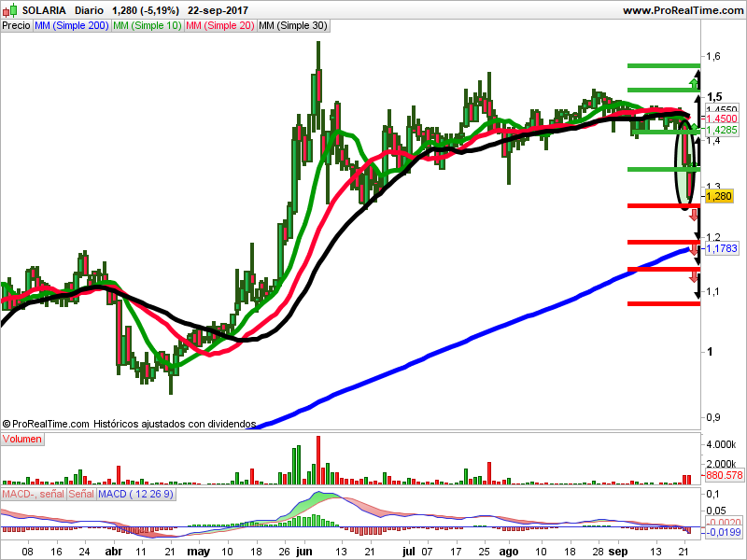The height and width of the screenshot is (560, 747).
Task: Click the 0,9 price axis label
Action: click(713, 417)
